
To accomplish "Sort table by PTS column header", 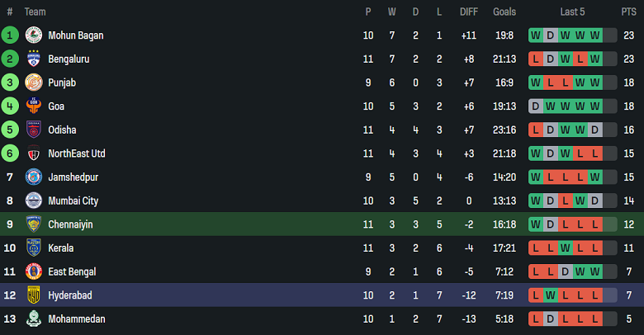I will 628,12.
